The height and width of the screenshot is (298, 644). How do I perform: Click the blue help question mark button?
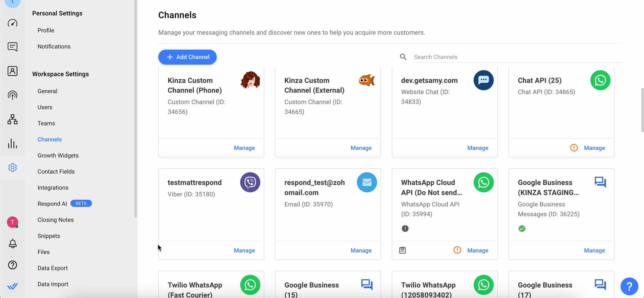coord(629,286)
